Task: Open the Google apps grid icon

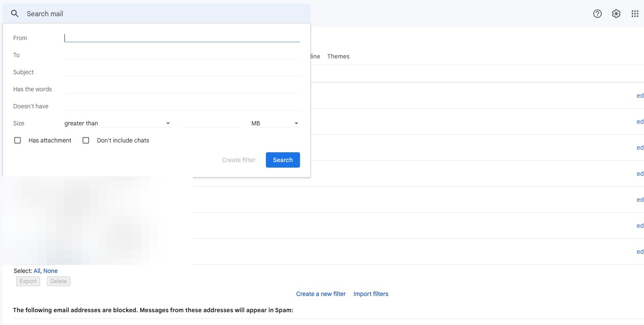Action: 635,14
